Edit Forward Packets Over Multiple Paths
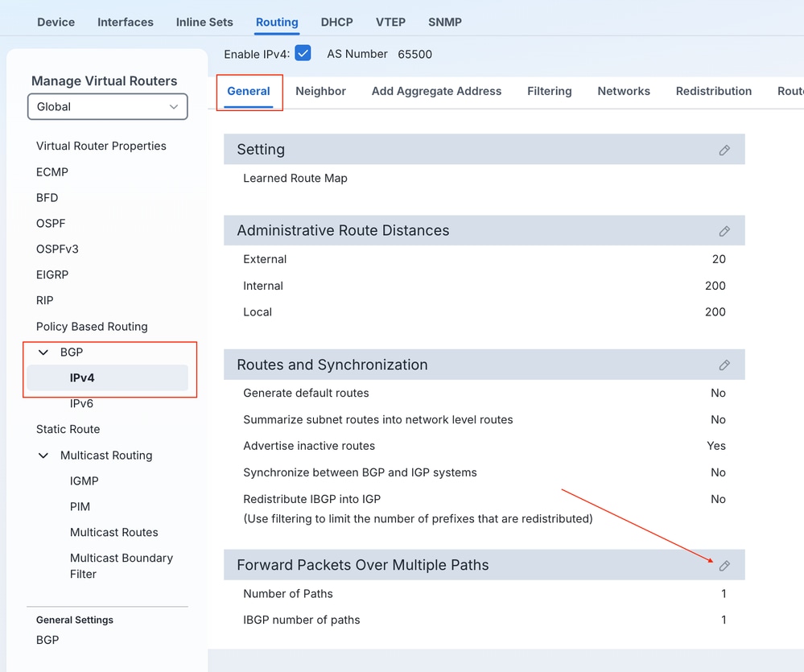The width and height of the screenshot is (804, 672). 724,566
